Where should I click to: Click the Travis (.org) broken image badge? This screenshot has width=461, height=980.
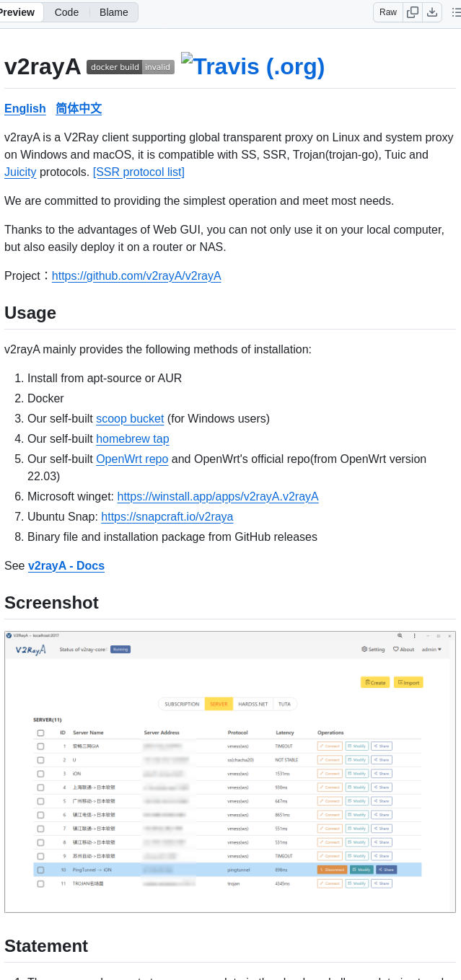[x=253, y=66]
